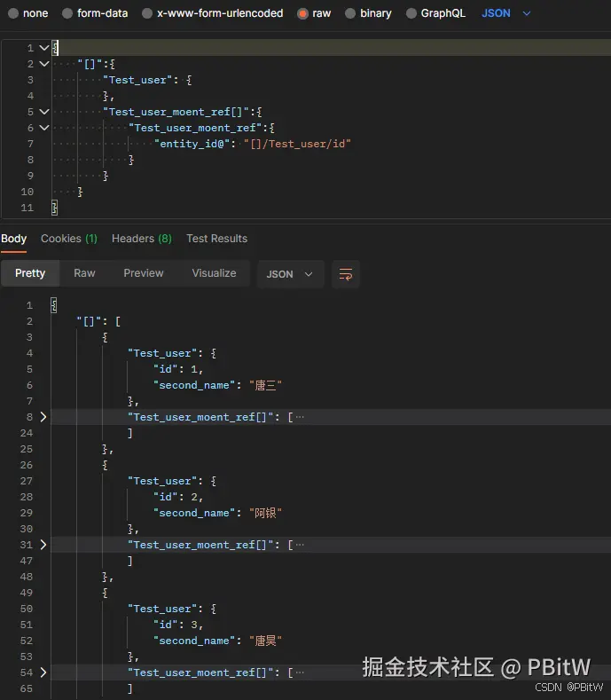Select the raw body radio button
Viewport: 611px width, 700px height.
302,13
